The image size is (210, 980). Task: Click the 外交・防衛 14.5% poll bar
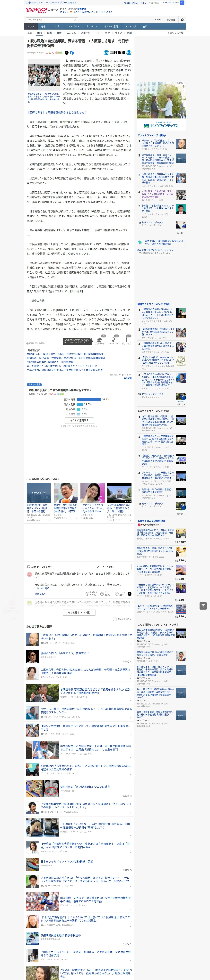pos(80,404)
